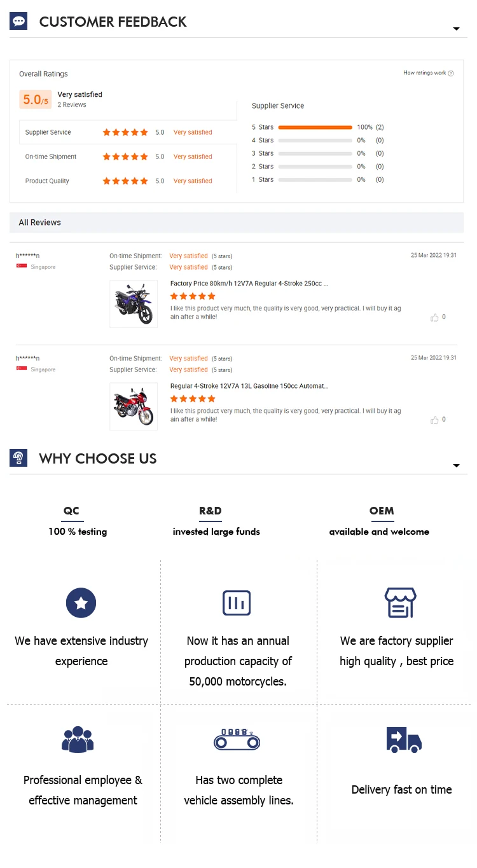Viewport: 477px width, 868px height.
Task: Open Factory Price 80km/h 250cc product link
Action: point(249,284)
